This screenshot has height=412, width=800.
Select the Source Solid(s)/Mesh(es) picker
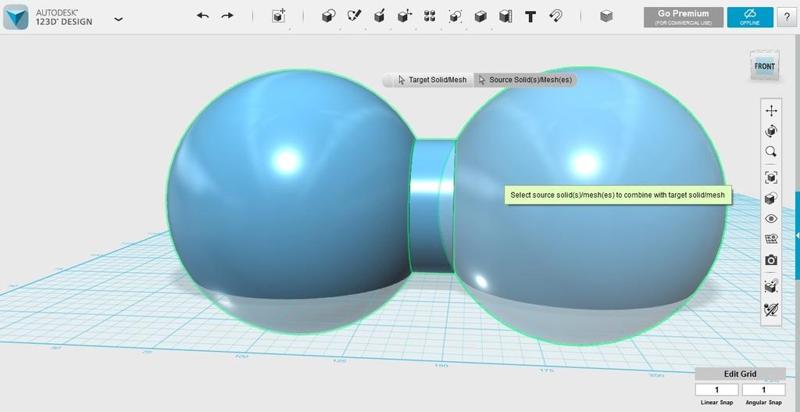click(x=525, y=80)
